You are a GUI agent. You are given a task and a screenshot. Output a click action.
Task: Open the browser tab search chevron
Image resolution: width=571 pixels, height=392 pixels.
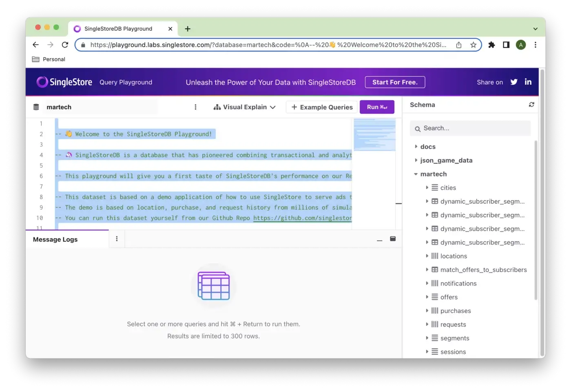pyautogui.click(x=536, y=29)
